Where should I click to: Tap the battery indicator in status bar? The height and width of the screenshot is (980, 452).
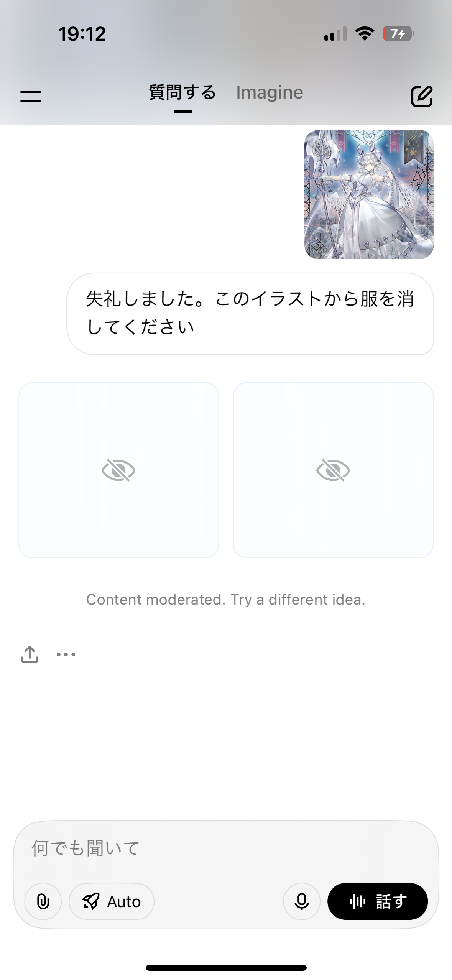coord(398,34)
